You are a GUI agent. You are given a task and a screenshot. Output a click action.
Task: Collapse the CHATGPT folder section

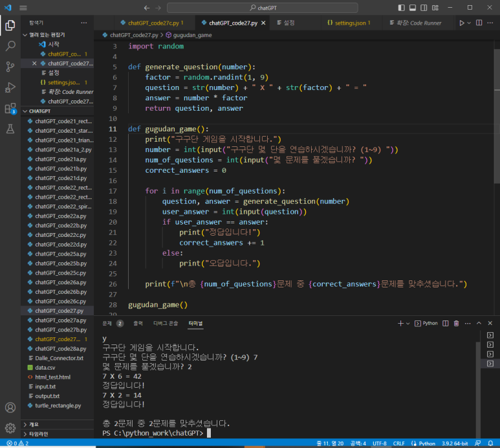pyautogui.click(x=58, y=111)
